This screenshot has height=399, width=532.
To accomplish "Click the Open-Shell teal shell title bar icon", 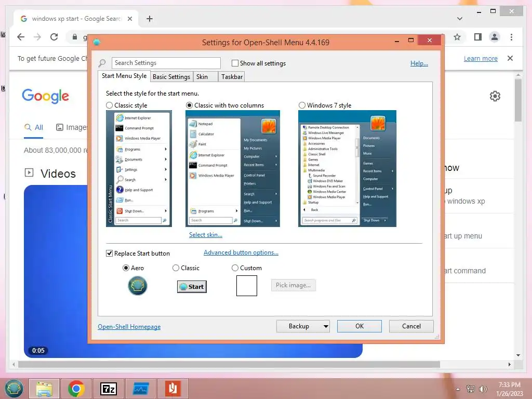I will [x=97, y=42].
